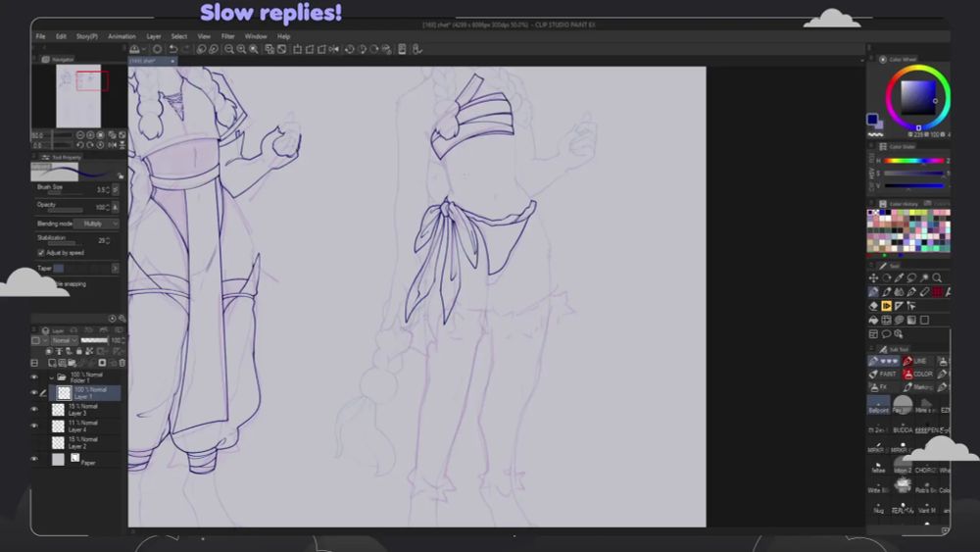Click the zoom out magnifier in the command bar
This screenshot has height=552, width=980.
tap(229, 49)
